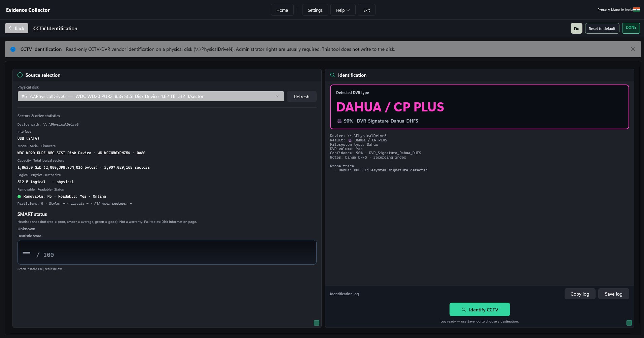644x338 pixels.
Task: Run the Identify CCTV button
Action: tap(479, 309)
